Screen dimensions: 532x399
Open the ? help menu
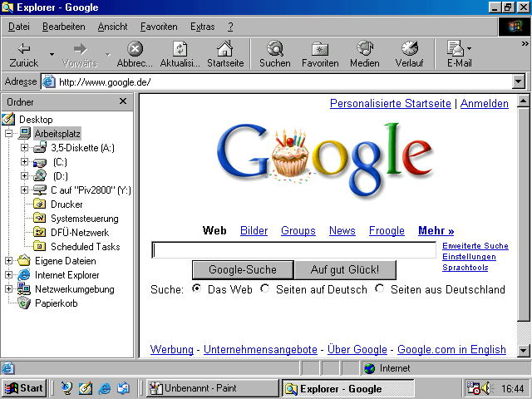point(230,27)
